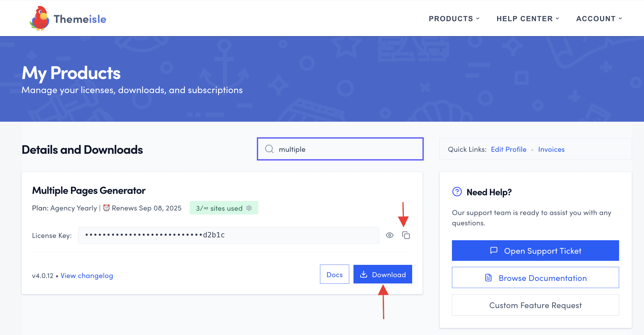644x335 pixels.
Task: Reveal the hidden license key
Action: pyautogui.click(x=390, y=235)
